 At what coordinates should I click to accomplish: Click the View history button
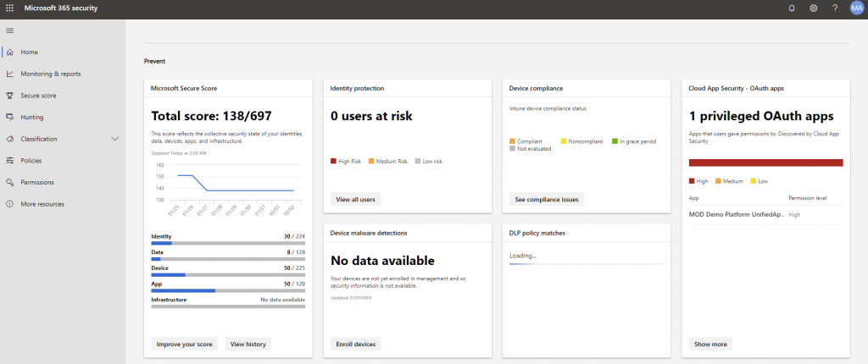coord(248,344)
